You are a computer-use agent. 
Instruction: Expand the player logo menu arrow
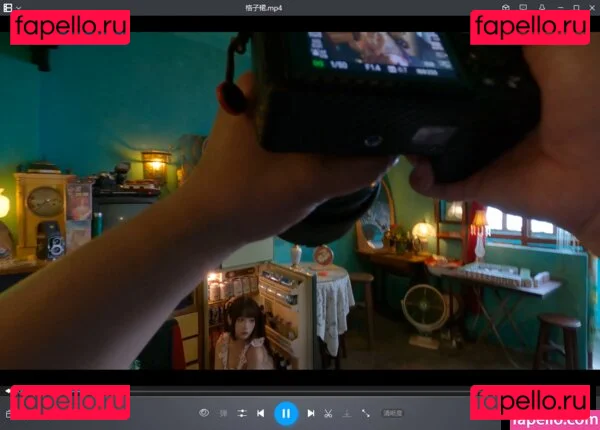point(19,8)
